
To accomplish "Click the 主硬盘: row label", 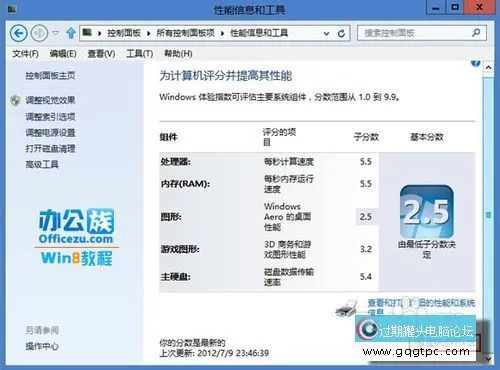I will [x=175, y=277].
